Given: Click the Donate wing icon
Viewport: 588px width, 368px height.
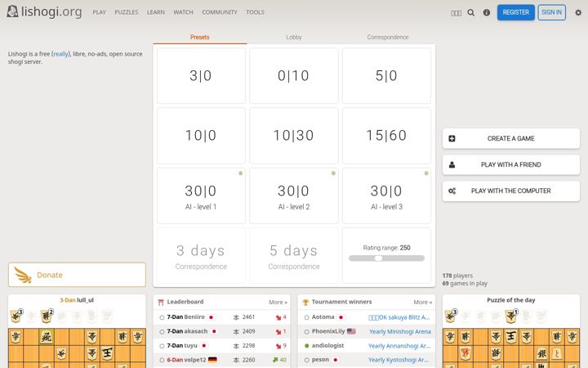Looking at the screenshot, I should [23, 275].
